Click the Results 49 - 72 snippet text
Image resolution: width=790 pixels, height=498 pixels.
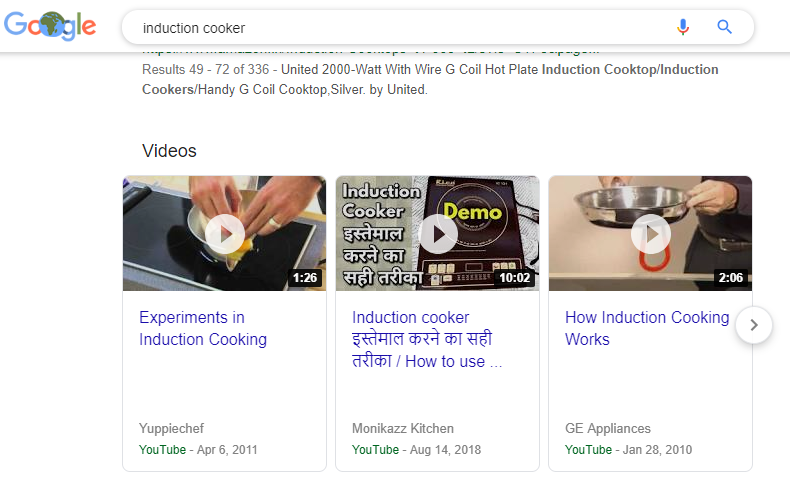click(430, 80)
